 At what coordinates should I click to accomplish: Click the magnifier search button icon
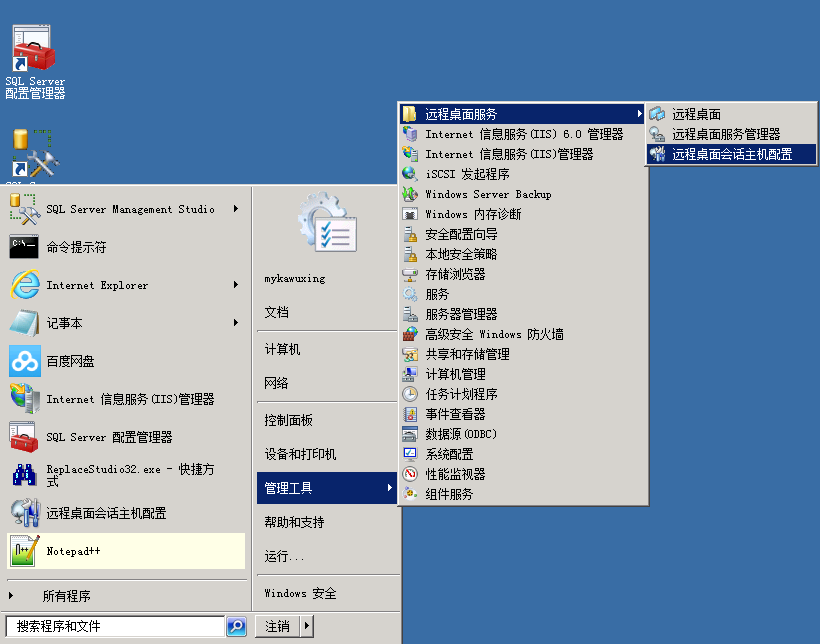pos(236,626)
